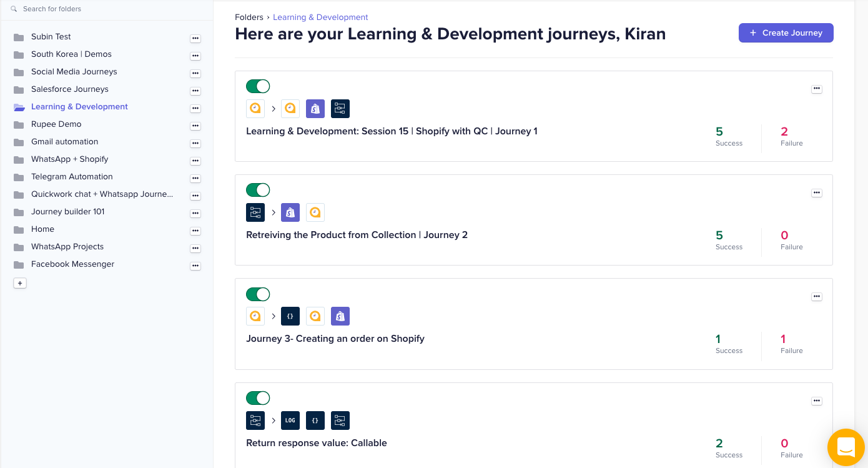Click the LOG step icon in Callable journey
Screen dimensions: 868x468
[290, 421]
